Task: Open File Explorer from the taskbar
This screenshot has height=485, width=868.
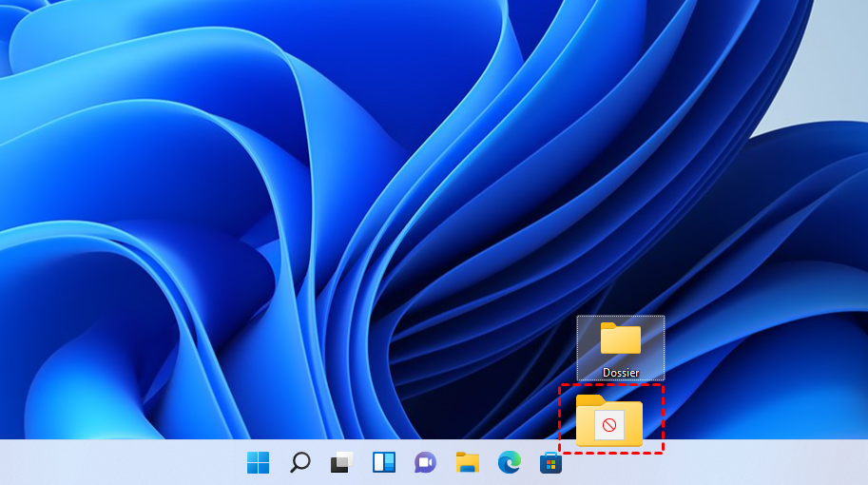Action: (467, 462)
